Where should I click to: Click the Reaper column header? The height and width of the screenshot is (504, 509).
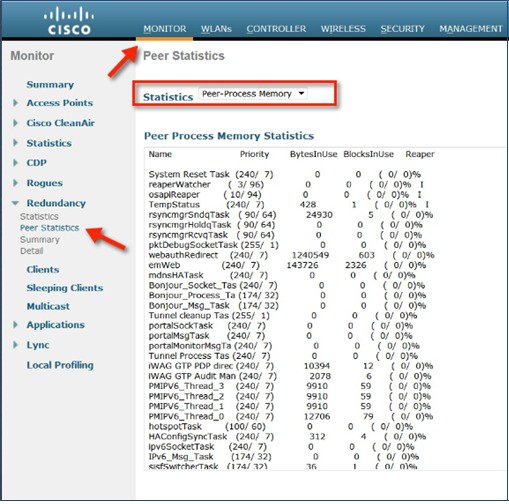click(420, 154)
